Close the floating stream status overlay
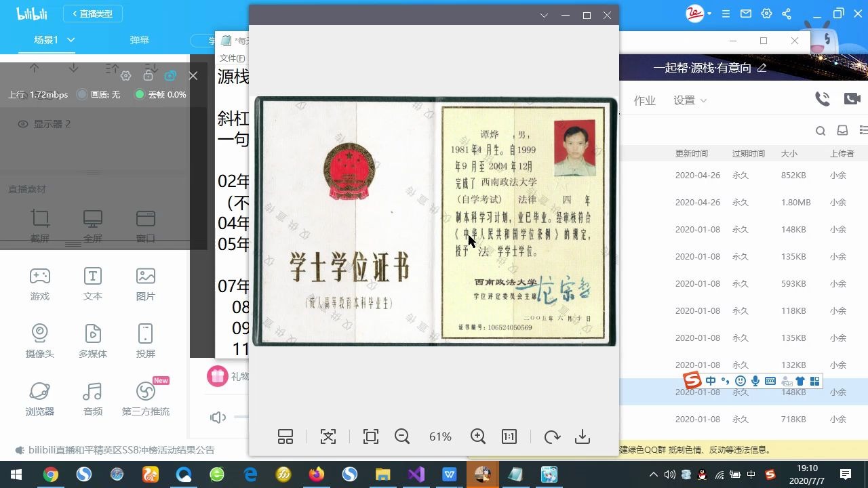868x488 pixels. pyautogui.click(x=193, y=76)
